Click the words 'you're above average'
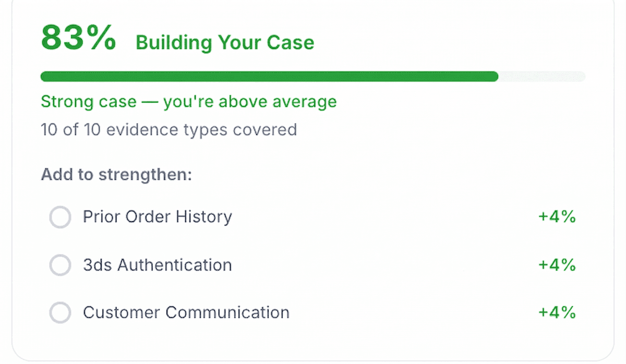Screen dimensions: 626x364 (x=250, y=102)
